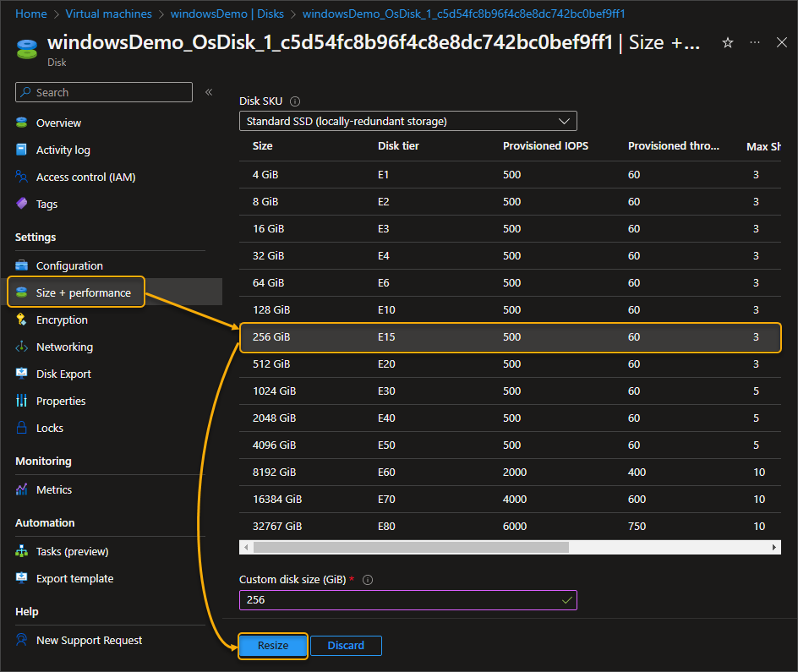Open Export template menu item
The width and height of the screenshot is (798, 672).
[x=74, y=578]
